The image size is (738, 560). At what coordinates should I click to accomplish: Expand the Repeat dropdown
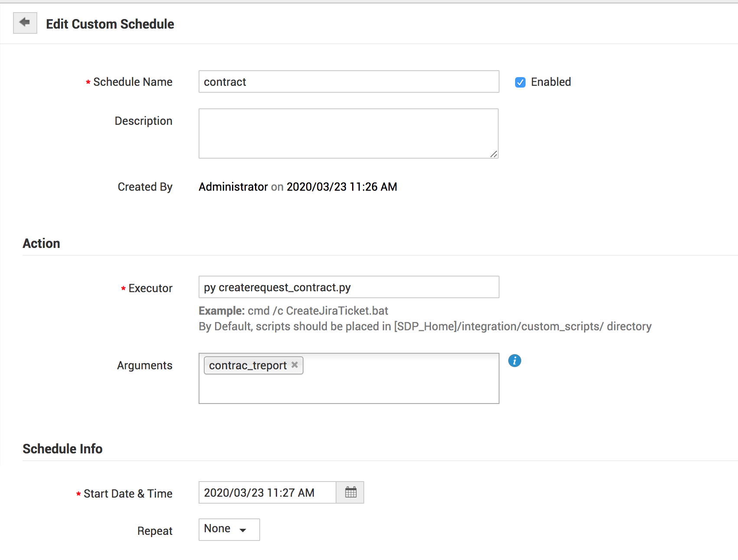coord(229,529)
